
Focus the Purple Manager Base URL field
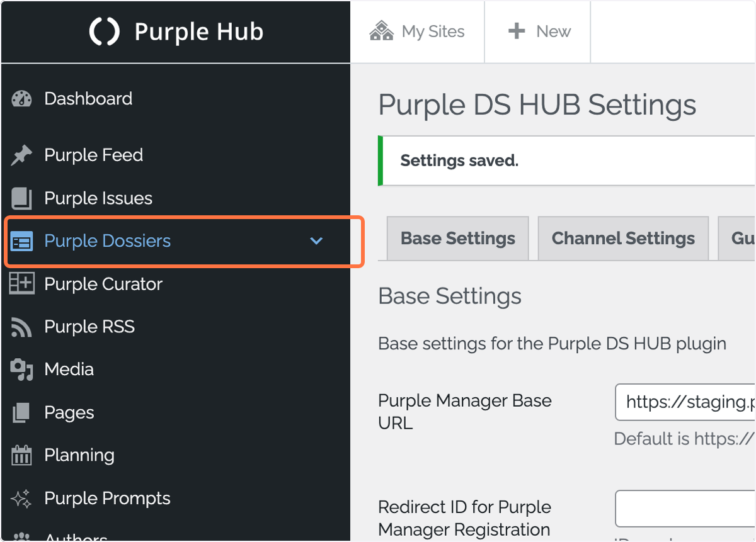[685, 402]
